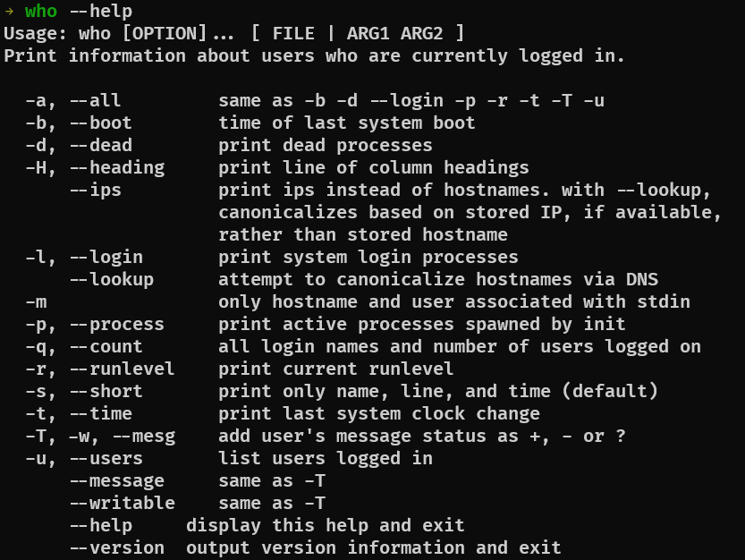
Task: Click the "--version" option text
Action: (116, 547)
